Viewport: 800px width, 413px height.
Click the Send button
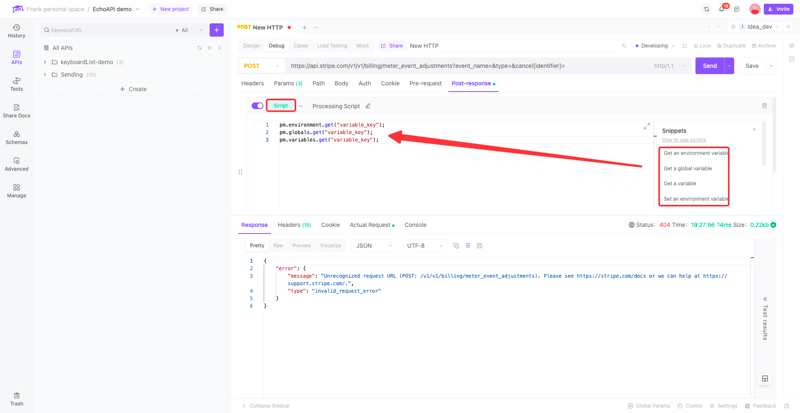point(709,66)
